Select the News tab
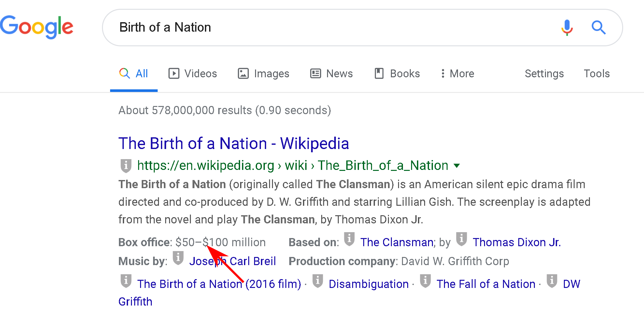This screenshot has height=330, width=644. tap(331, 74)
